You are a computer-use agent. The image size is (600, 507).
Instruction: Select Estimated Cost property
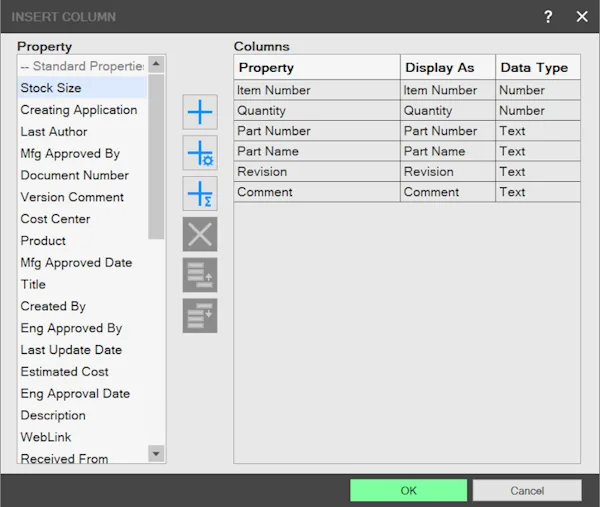[82, 372]
